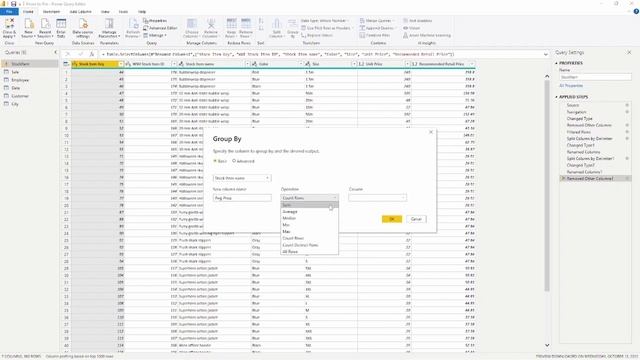
Task: Click Use First Row as Headers
Action: [x=326, y=28]
